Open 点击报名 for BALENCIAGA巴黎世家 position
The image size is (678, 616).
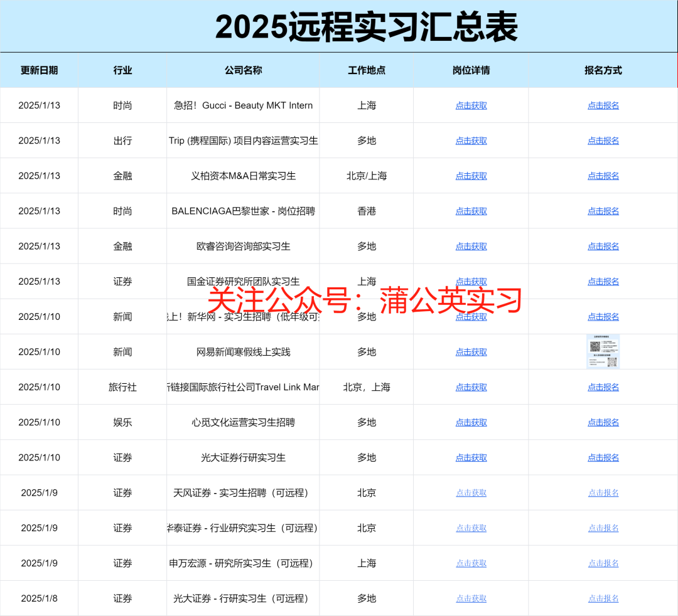tap(603, 211)
